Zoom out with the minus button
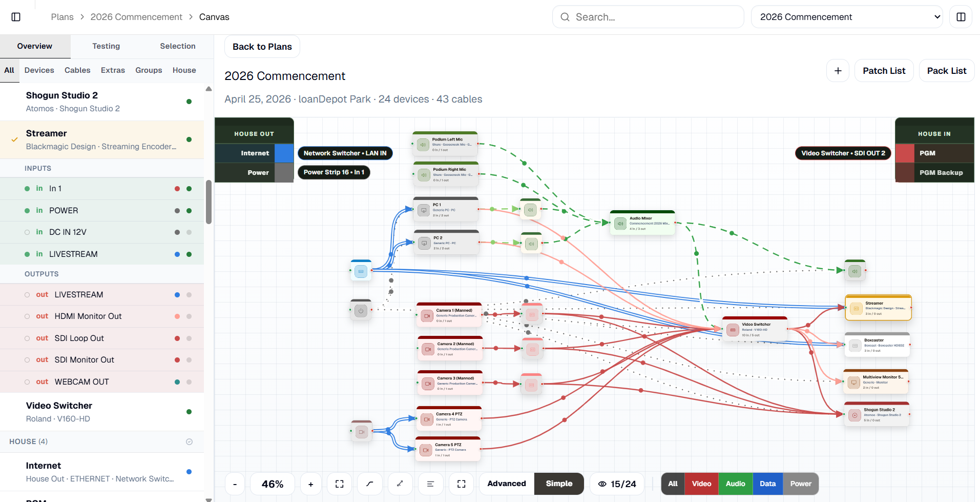The image size is (980, 502). click(235, 484)
